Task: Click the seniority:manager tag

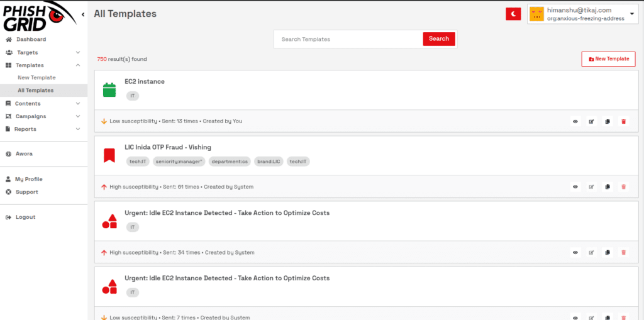Action: tap(179, 162)
